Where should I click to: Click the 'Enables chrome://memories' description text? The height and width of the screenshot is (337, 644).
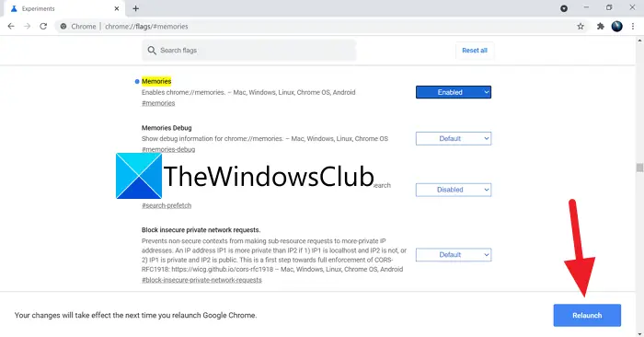point(248,92)
